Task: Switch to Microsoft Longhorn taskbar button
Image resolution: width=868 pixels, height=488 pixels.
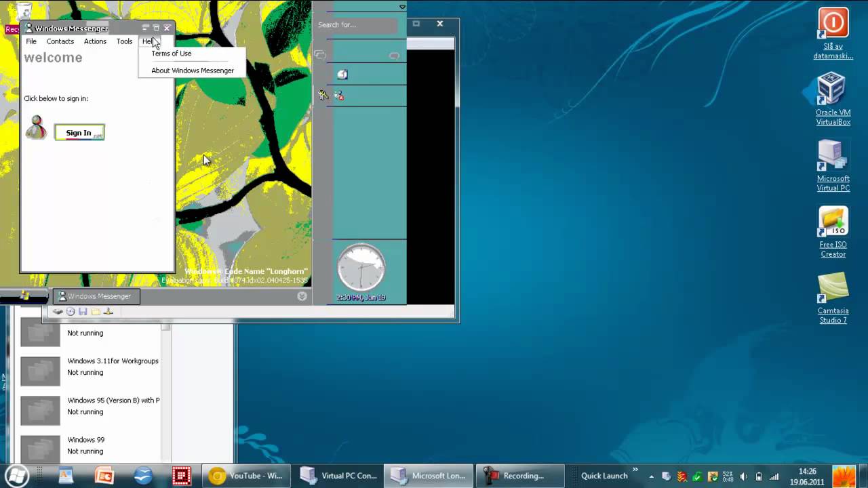Action: click(429, 476)
